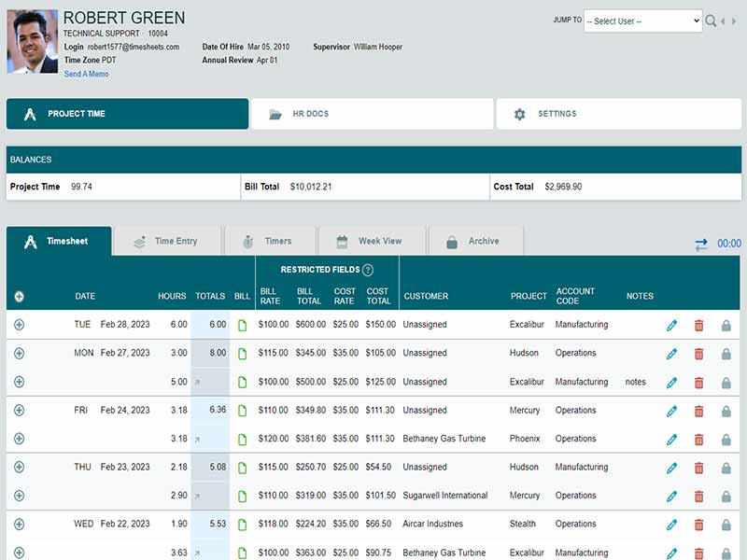Open the user search magnifier

[x=709, y=21]
